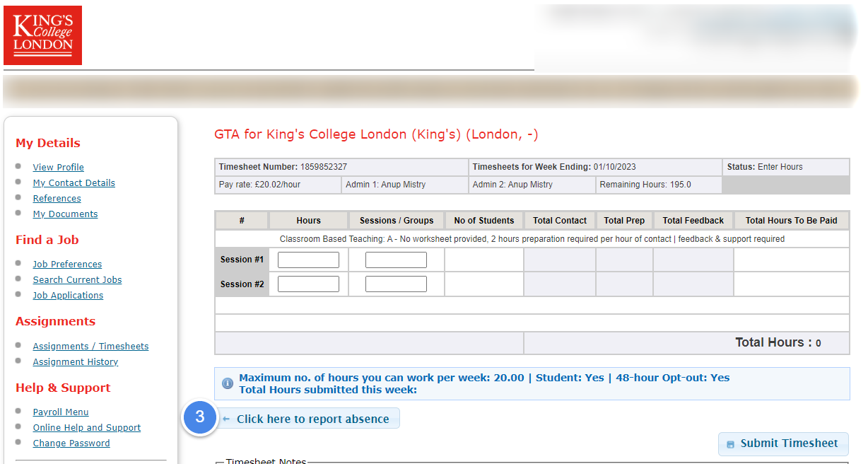Click the Pay rate £20.02/hour cell
868x464 pixels.
(278, 185)
